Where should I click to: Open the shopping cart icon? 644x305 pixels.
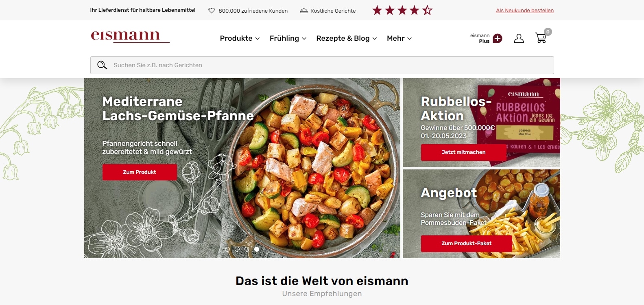pos(541,38)
